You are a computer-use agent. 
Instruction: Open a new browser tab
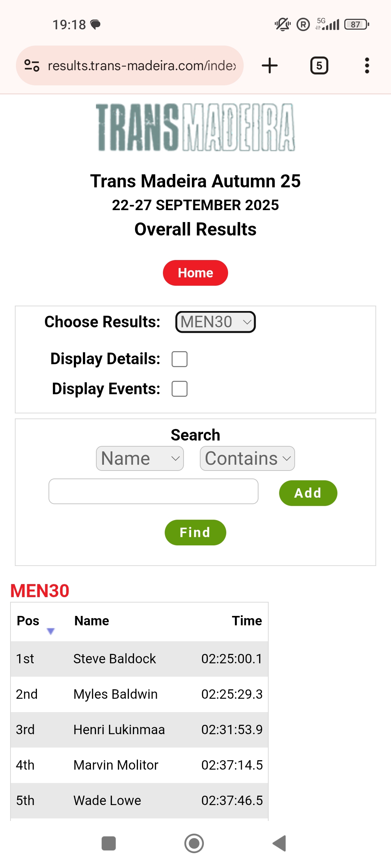270,65
